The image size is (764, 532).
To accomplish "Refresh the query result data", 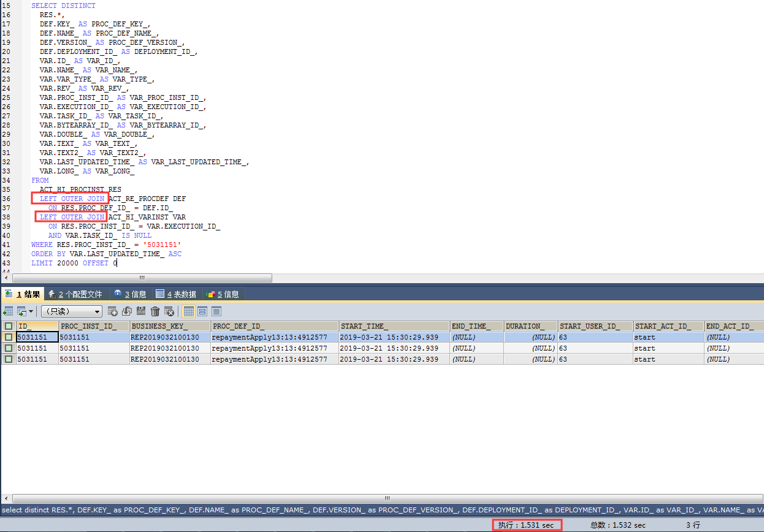I will (x=126, y=311).
